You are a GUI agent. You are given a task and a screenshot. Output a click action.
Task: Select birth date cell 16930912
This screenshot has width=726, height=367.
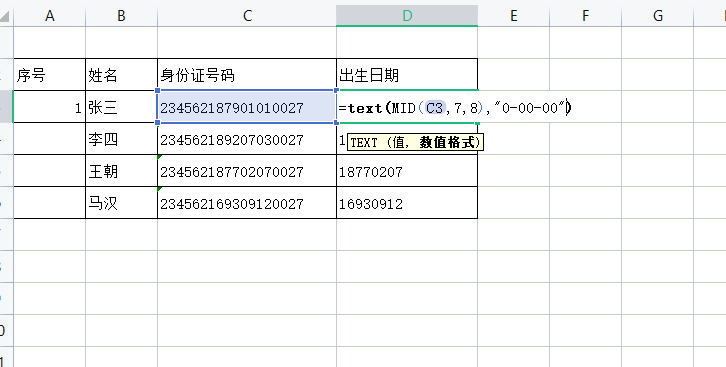click(407, 203)
